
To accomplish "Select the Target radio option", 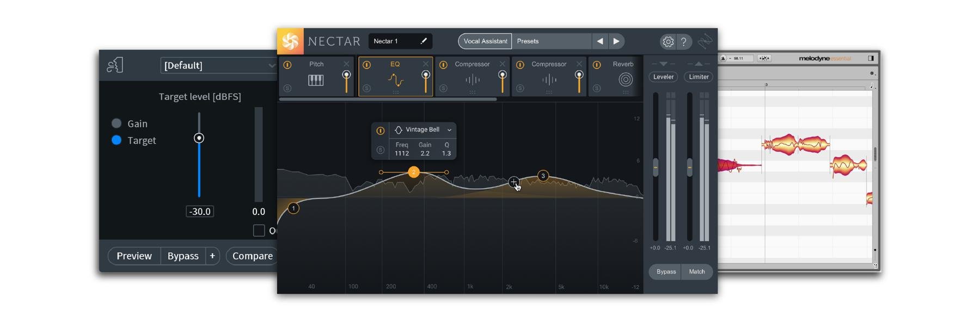I will click(117, 140).
